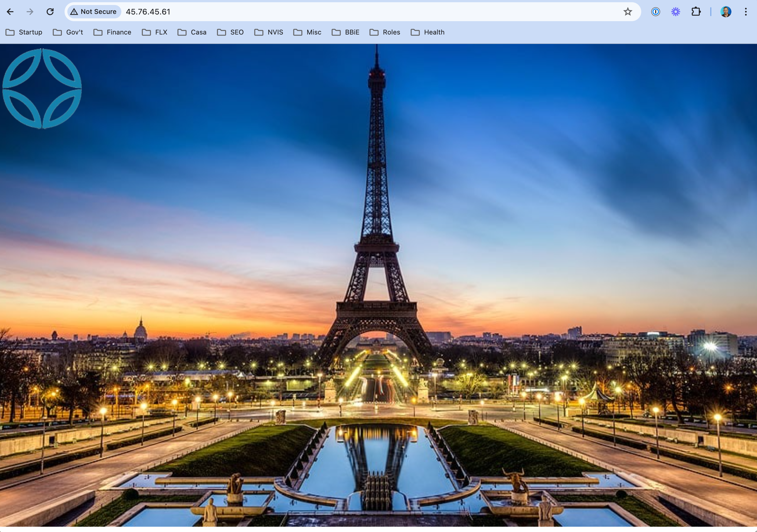Click the purple snowflake extension icon
Viewport: 757px width, 532px height.
[675, 12]
